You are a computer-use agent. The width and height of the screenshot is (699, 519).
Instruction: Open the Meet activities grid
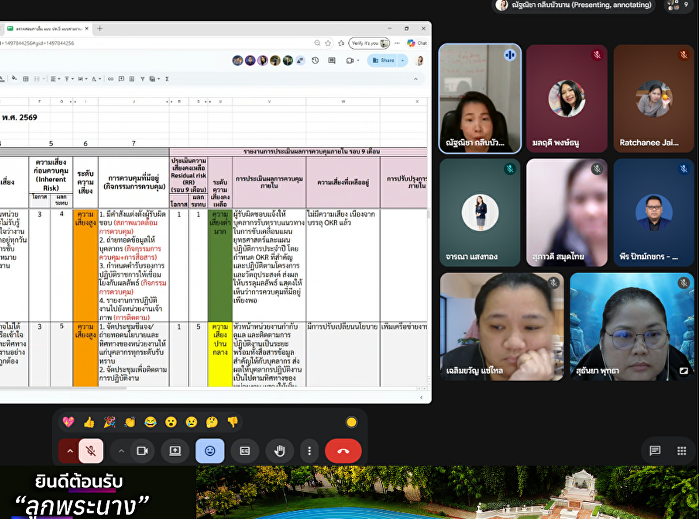click(x=682, y=451)
